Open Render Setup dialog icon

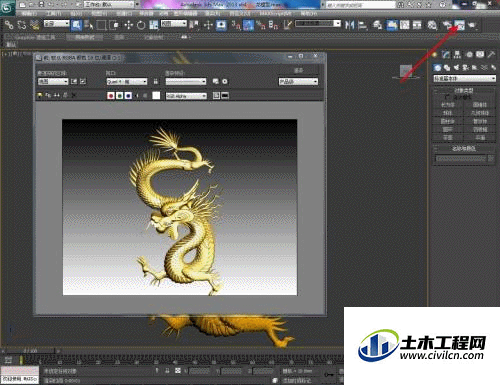(x=447, y=25)
